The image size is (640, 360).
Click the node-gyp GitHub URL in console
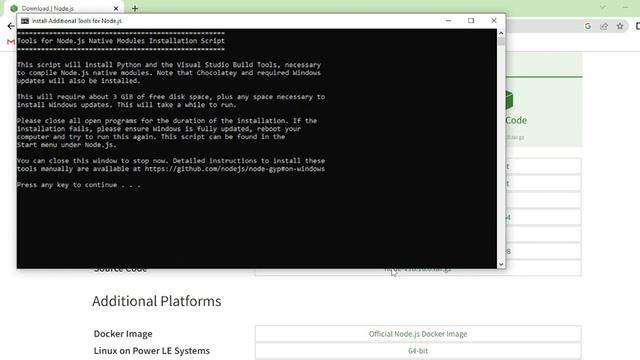point(235,169)
